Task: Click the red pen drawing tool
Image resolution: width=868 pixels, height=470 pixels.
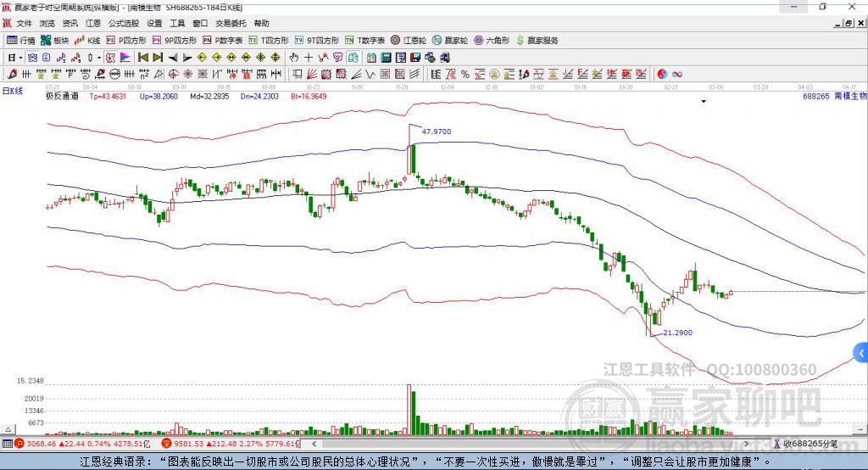Action: point(12,74)
